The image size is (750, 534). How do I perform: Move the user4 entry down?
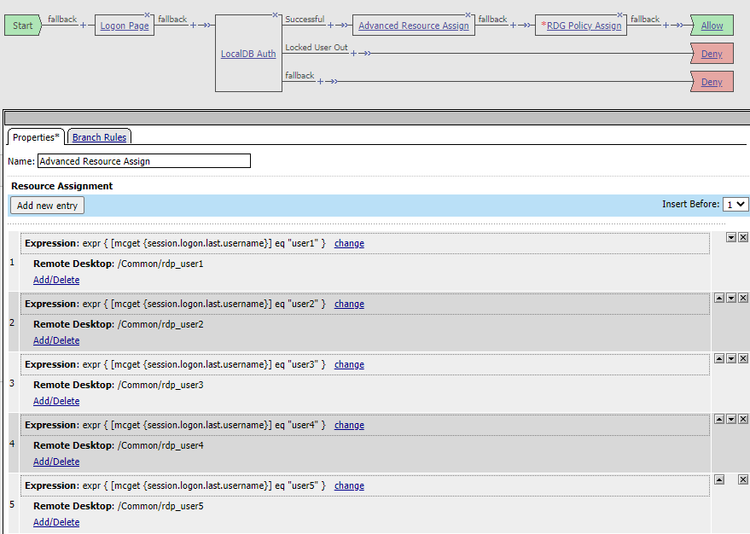point(731,419)
